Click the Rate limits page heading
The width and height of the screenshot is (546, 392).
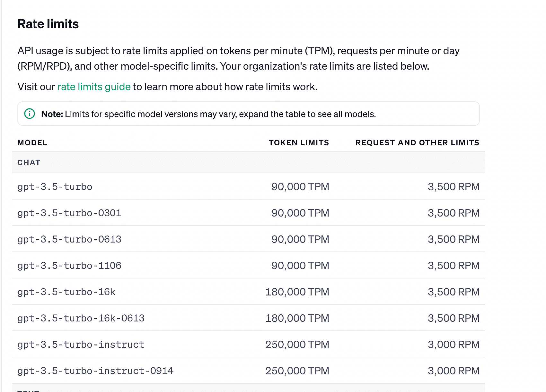click(48, 24)
